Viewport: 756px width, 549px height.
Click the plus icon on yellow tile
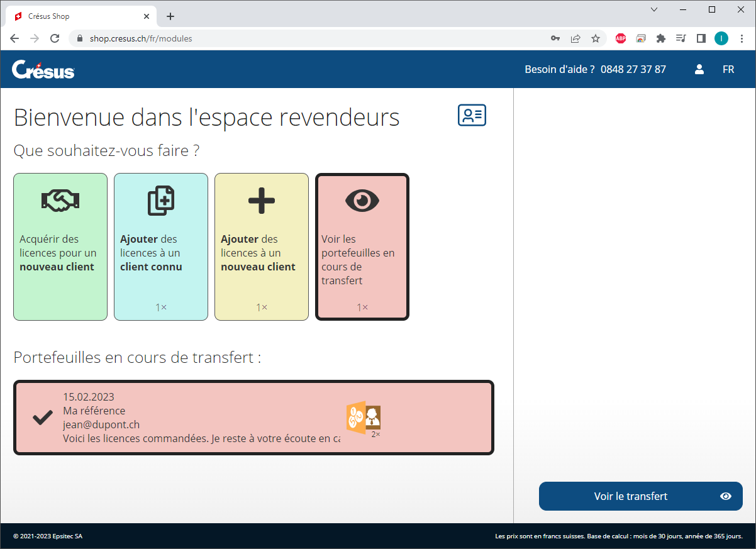(x=261, y=201)
